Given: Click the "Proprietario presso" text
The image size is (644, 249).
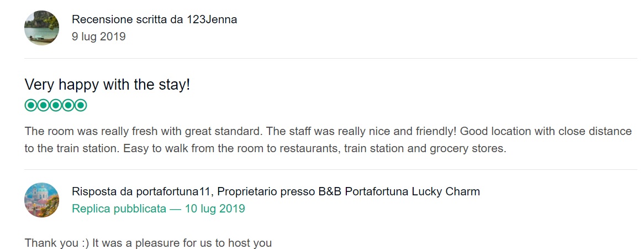Looking at the screenshot, I should [266, 191].
